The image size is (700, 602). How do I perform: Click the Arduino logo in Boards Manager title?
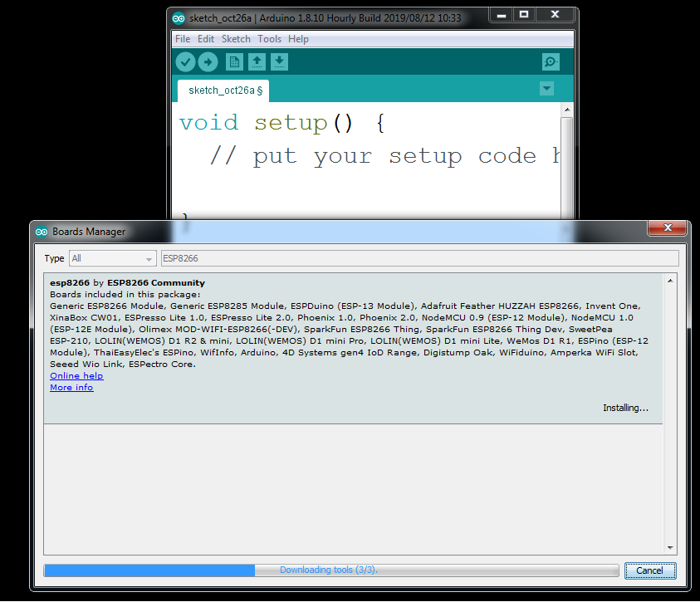[42, 232]
